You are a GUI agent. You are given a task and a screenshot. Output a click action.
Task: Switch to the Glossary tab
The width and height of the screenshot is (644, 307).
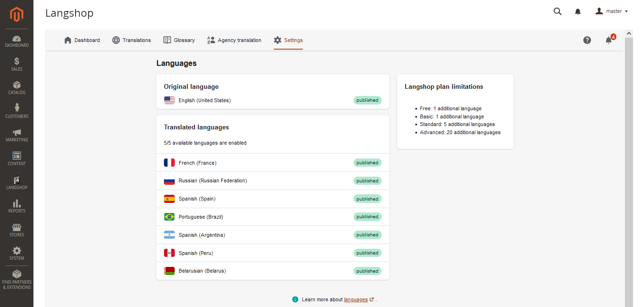pos(179,40)
